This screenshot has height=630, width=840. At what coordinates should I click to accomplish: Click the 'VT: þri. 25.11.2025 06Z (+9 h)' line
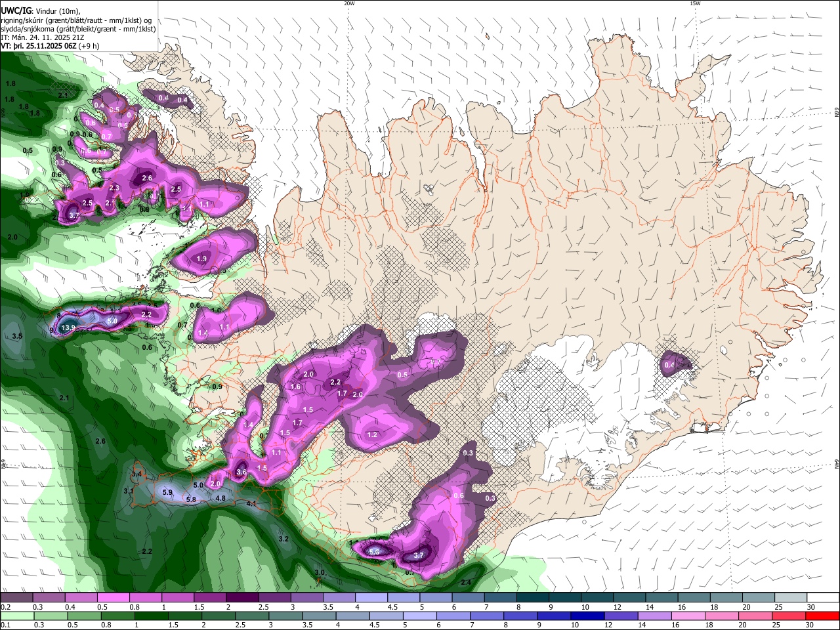(x=50, y=46)
